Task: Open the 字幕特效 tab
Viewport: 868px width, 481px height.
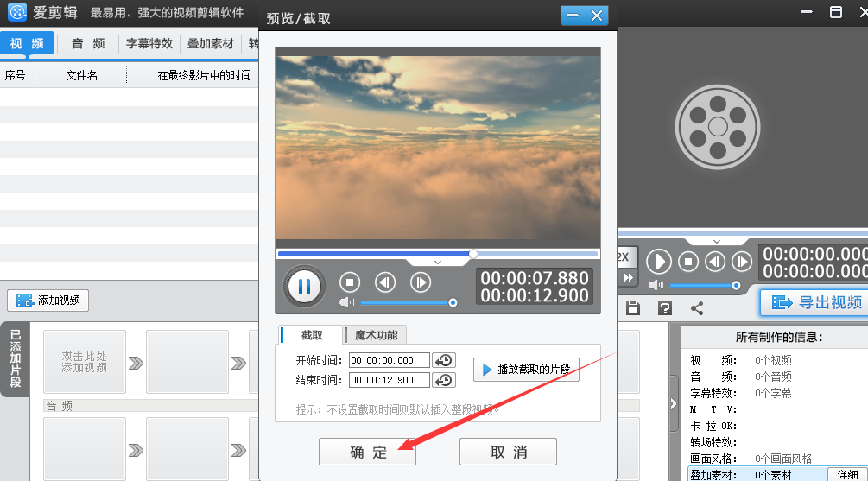Action: click(x=149, y=43)
